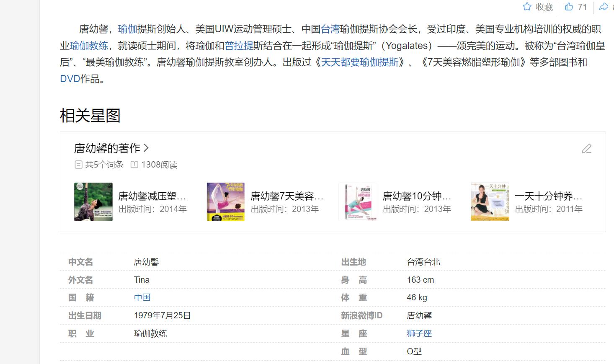This screenshot has height=364, width=614.
Task: Open the 瑜伽 link in the intro
Action: click(127, 29)
